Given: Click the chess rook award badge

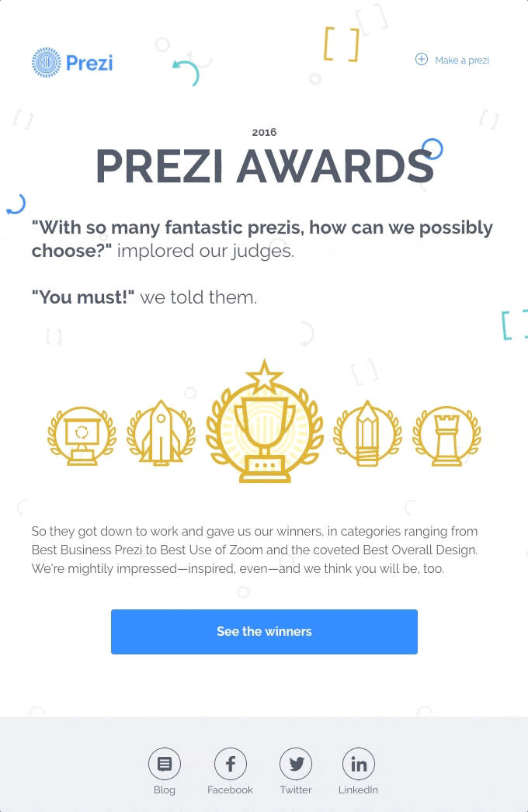Looking at the screenshot, I should tap(446, 433).
